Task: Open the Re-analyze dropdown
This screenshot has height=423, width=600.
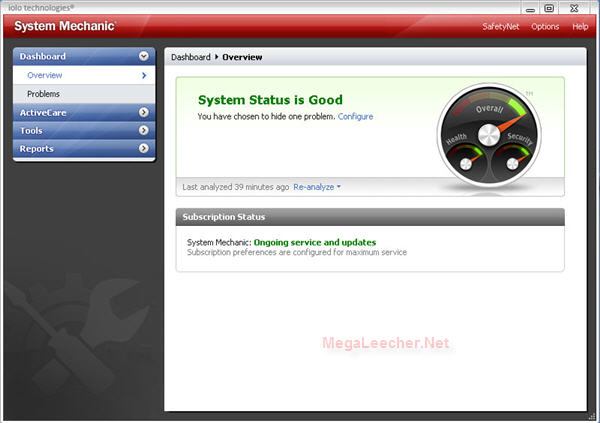Action: click(x=317, y=187)
